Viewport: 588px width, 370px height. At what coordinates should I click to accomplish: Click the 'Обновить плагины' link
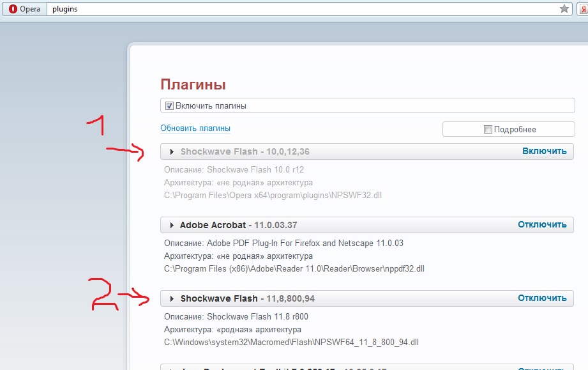195,128
